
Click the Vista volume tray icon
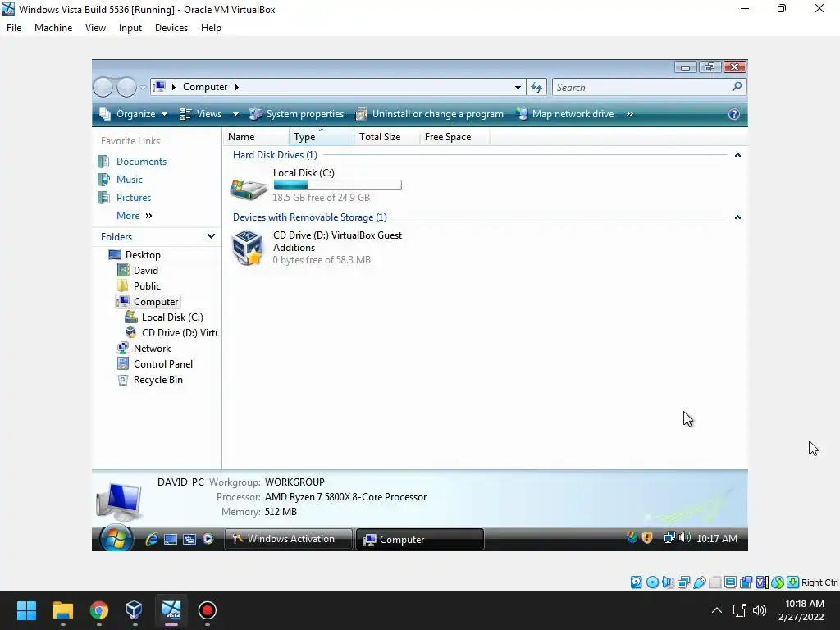tap(685, 537)
